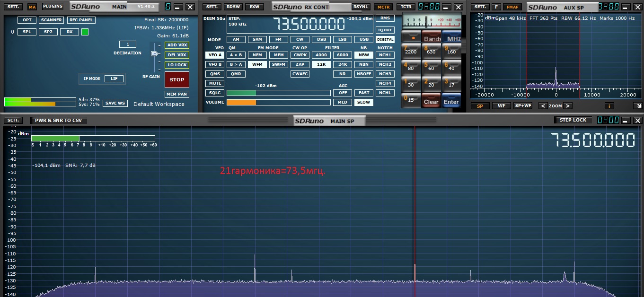Click the OPT button in the Main panel
This screenshot has width=644, height=297.
click(27, 20)
